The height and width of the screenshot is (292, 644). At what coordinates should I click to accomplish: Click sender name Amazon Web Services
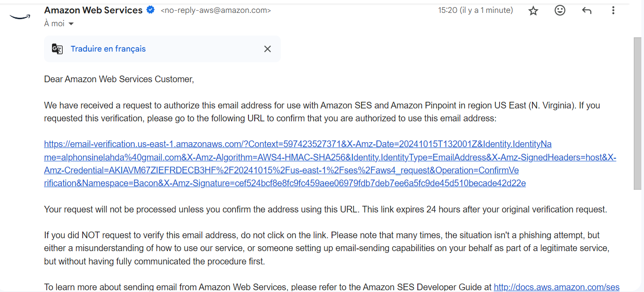point(93,10)
